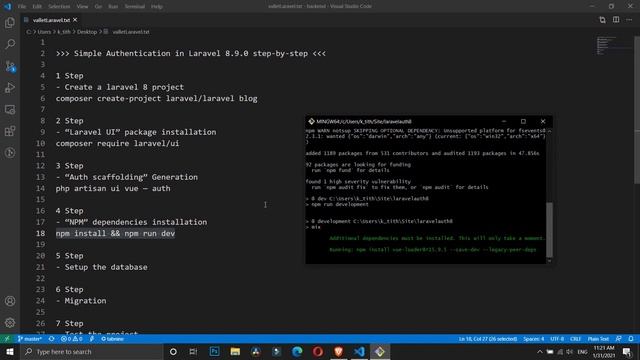Click the vallett.laravel.txt breadcrumb file
Screen dimensions: 640x360
tap(131, 32)
